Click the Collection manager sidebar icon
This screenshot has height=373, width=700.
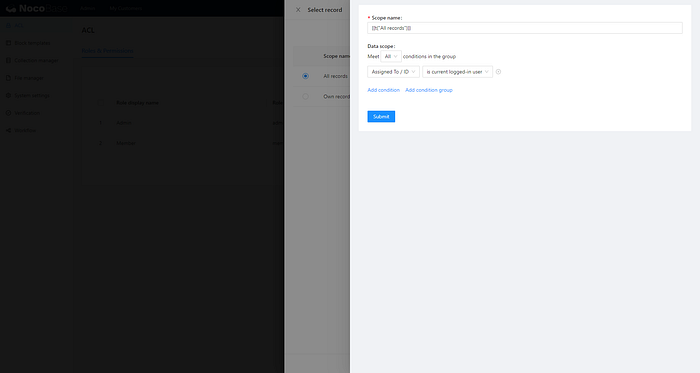(x=8, y=60)
